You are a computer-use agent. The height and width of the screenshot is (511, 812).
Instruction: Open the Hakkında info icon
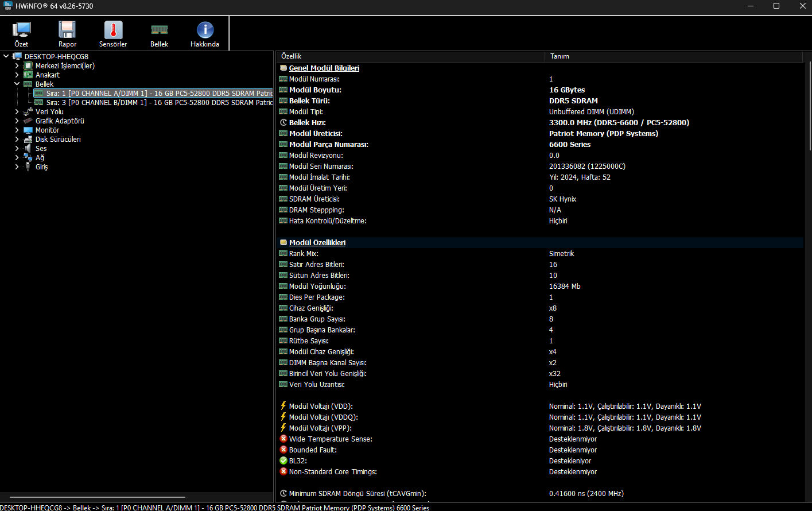(x=205, y=30)
